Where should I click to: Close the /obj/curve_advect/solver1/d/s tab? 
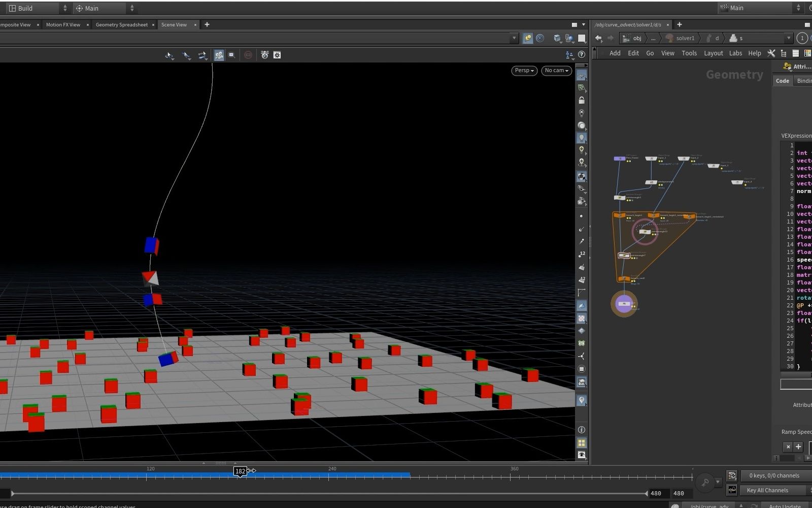pyautogui.click(x=668, y=24)
